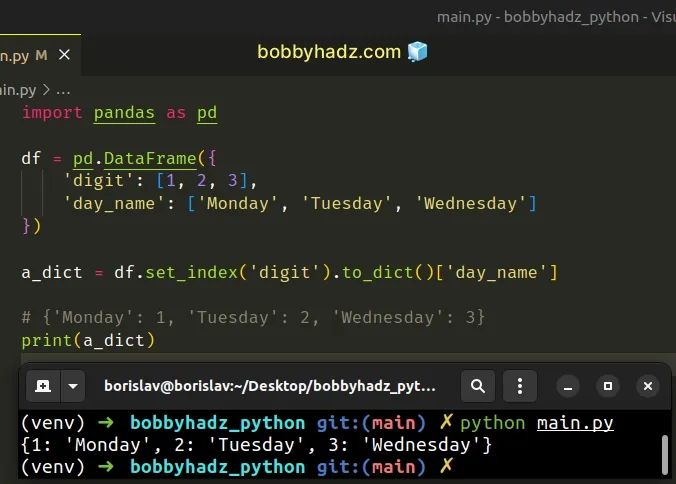Click 'DataFrame' in code line
Image resolution: width=676 pixels, height=484 pixels.
coord(150,159)
